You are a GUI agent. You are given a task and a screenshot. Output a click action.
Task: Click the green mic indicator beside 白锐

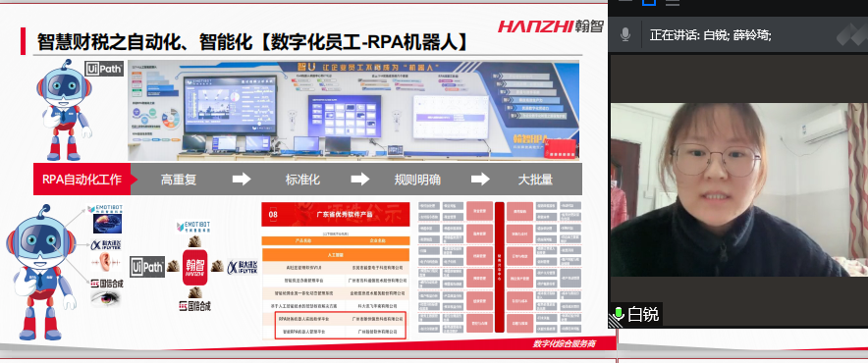click(x=618, y=314)
